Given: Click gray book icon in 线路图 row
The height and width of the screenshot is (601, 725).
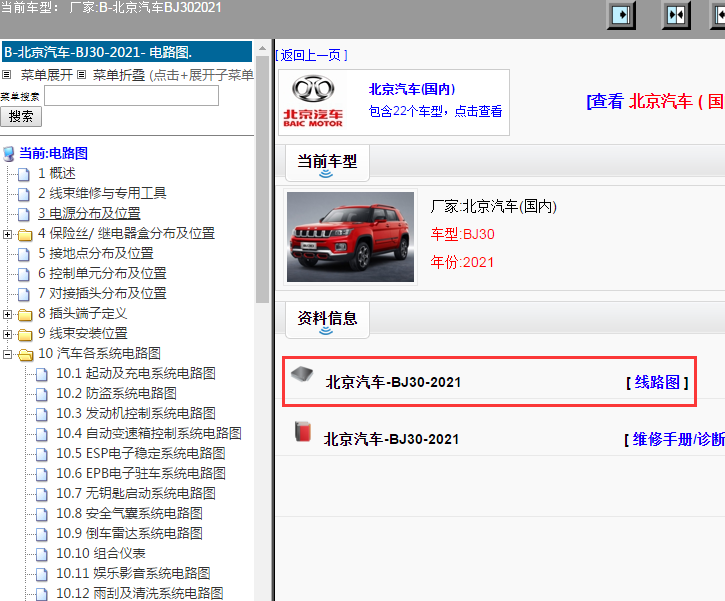Looking at the screenshot, I should tap(302, 374).
